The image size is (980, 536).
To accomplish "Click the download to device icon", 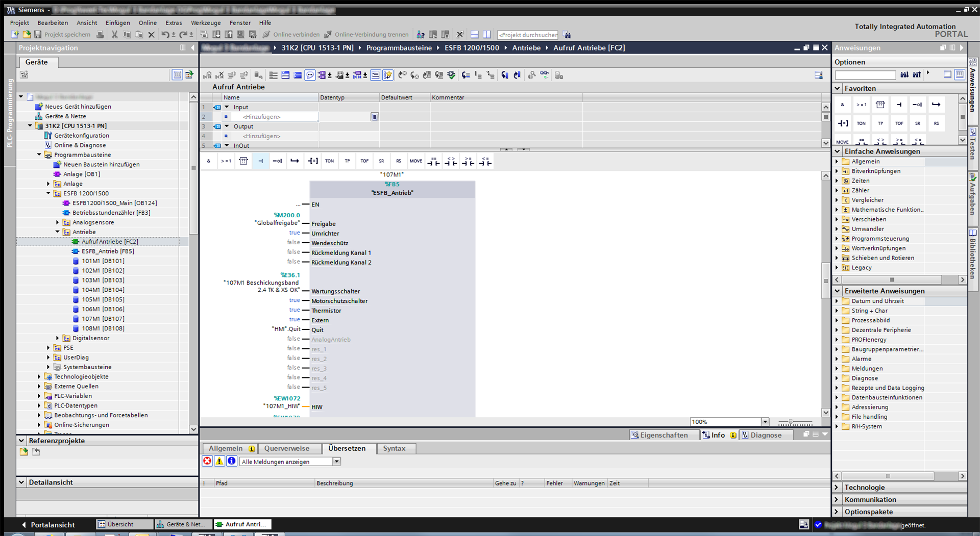I will pyautogui.click(x=216, y=34).
